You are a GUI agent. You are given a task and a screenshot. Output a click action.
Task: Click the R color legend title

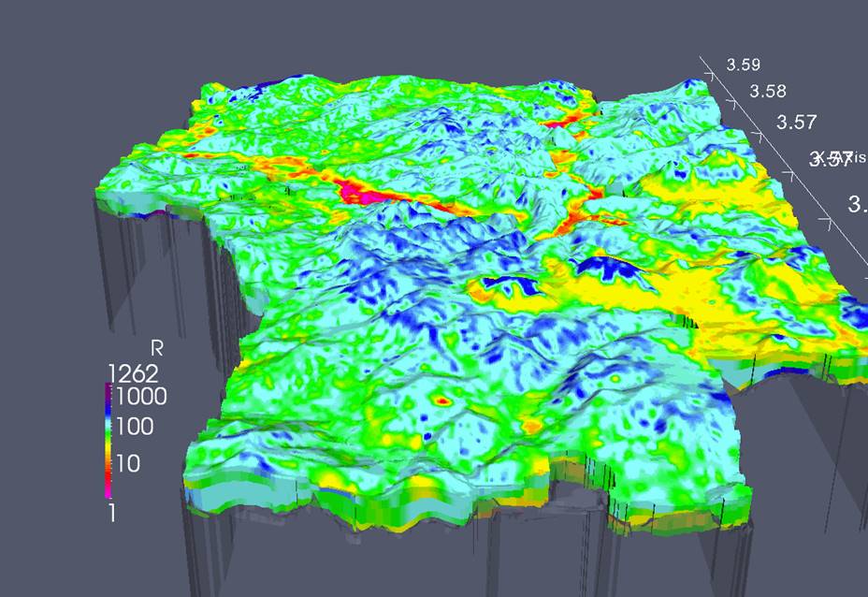click(156, 348)
